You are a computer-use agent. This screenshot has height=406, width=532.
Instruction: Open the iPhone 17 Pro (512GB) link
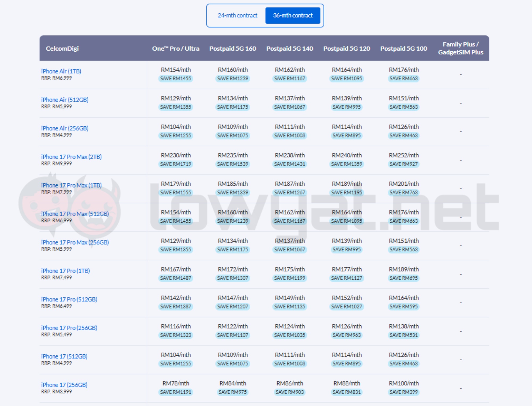69,299
